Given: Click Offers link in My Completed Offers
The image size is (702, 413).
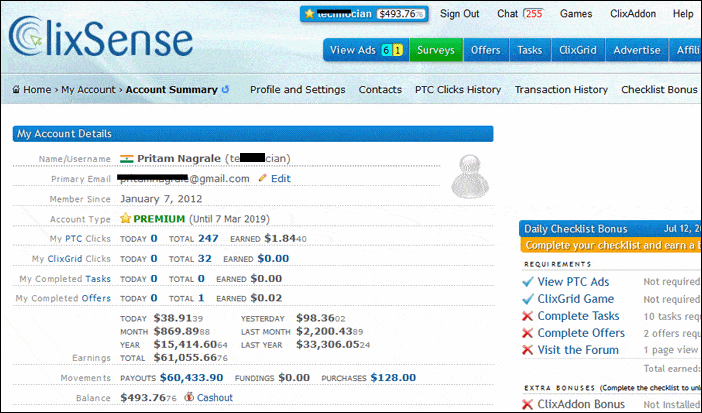Looking at the screenshot, I should pyautogui.click(x=96, y=298).
